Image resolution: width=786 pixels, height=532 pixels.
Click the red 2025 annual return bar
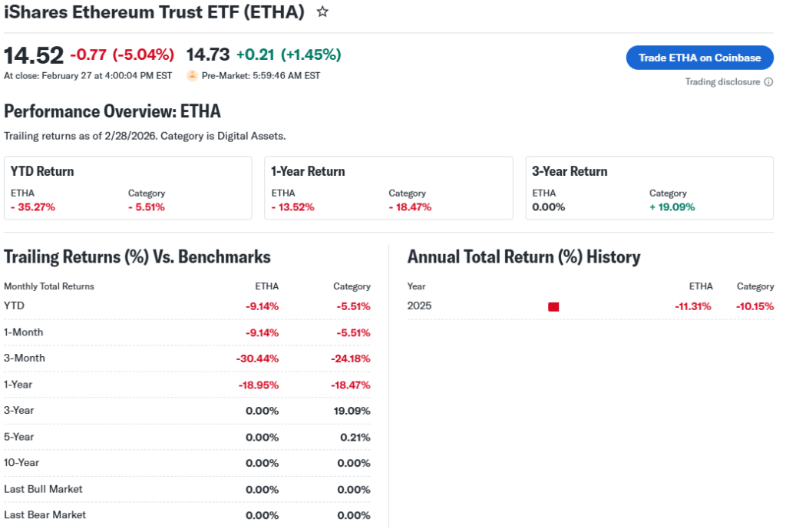[x=553, y=307]
